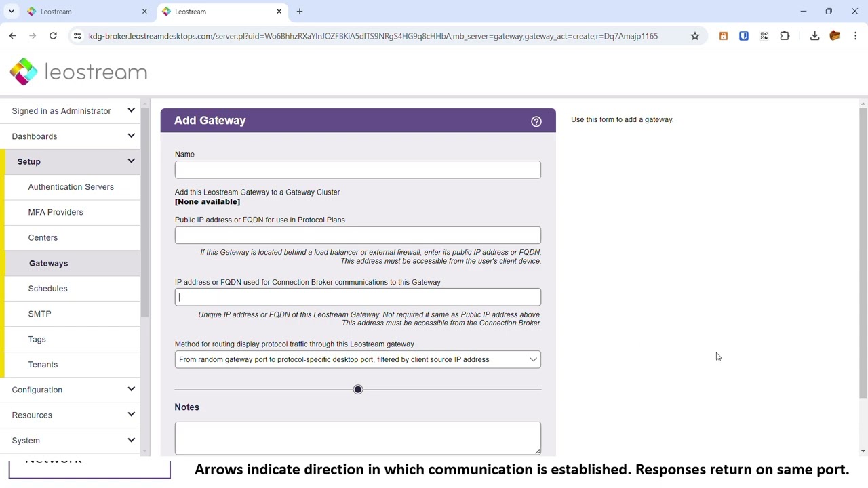Viewport: 868px width, 488px height.
Task: Focus the gateway Name field
Action: pos(358,169)
